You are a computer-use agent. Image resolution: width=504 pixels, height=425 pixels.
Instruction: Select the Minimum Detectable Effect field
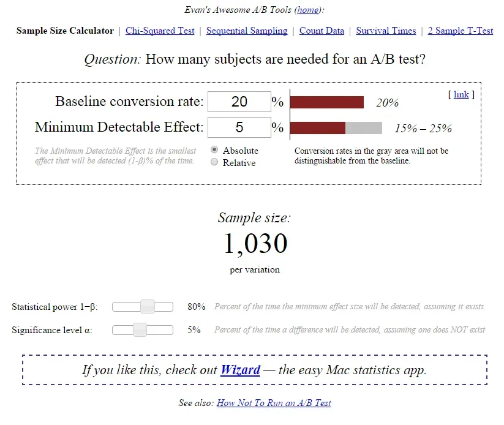pyautogui.click(x=238, y=127)
